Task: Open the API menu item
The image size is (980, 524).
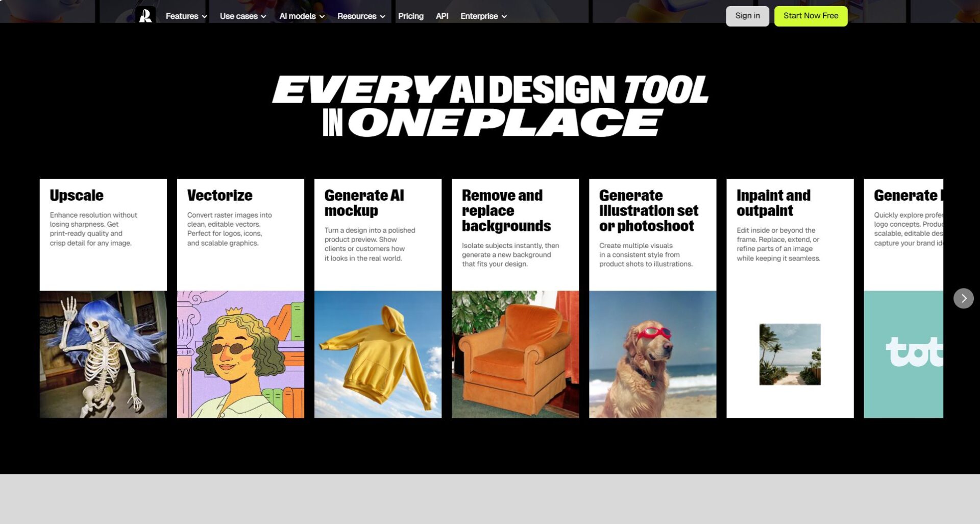Action: coord(442,16)
